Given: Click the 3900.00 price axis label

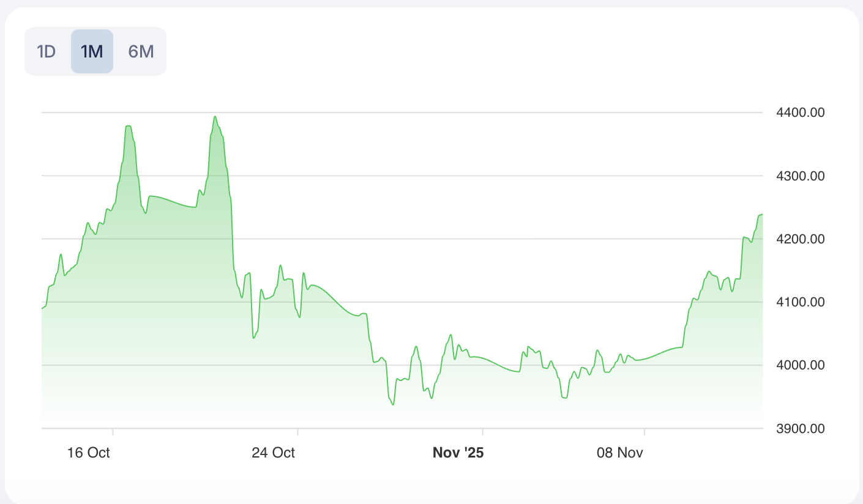Looking at the screenshot, I should (x=799, y=428).
